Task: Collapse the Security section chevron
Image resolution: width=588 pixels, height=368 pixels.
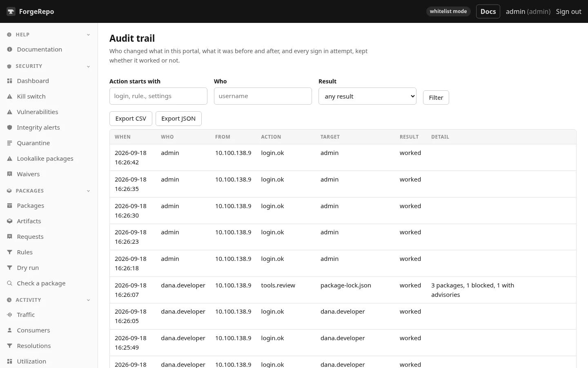Action: [88, 66]
